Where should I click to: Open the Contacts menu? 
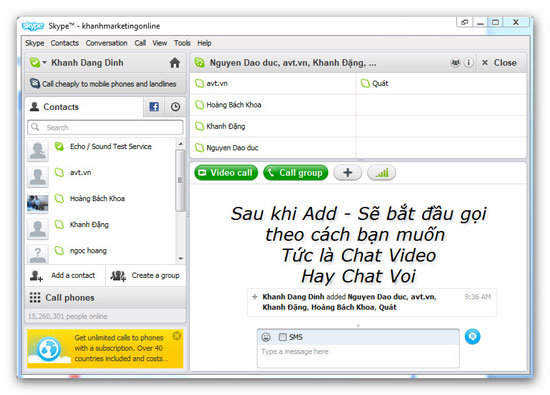point(65,43)
